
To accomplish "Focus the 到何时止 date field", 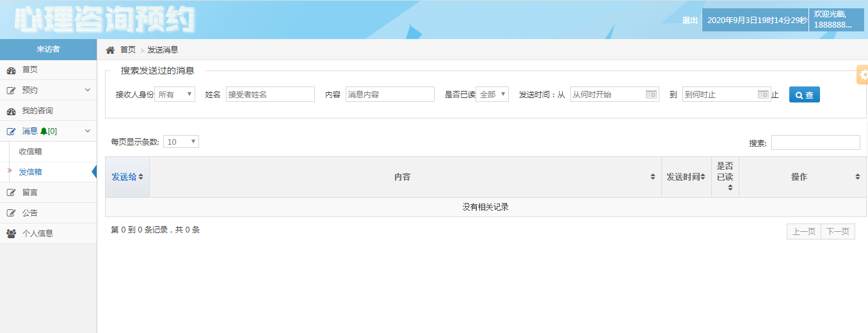I will (727, 94).
